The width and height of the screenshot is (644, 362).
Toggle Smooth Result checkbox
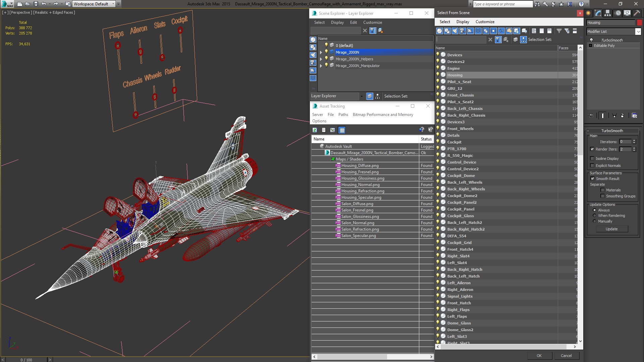592,179
